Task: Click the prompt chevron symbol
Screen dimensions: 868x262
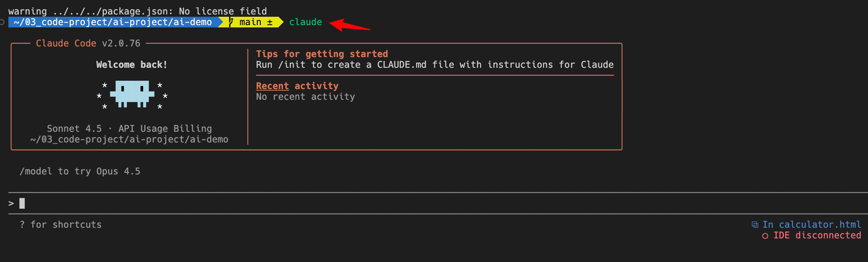Action: [11, 204]
